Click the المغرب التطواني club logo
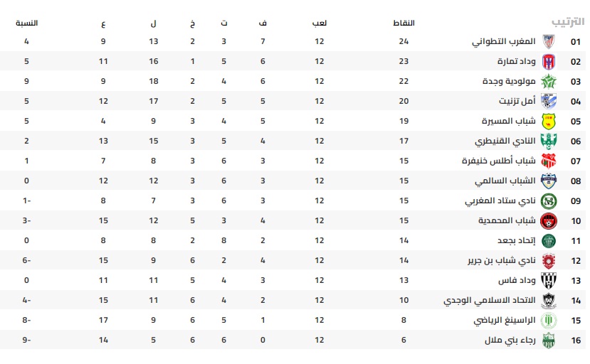This screenshot has height=364, width=590. pyautogui.click(x=548, y=41)
